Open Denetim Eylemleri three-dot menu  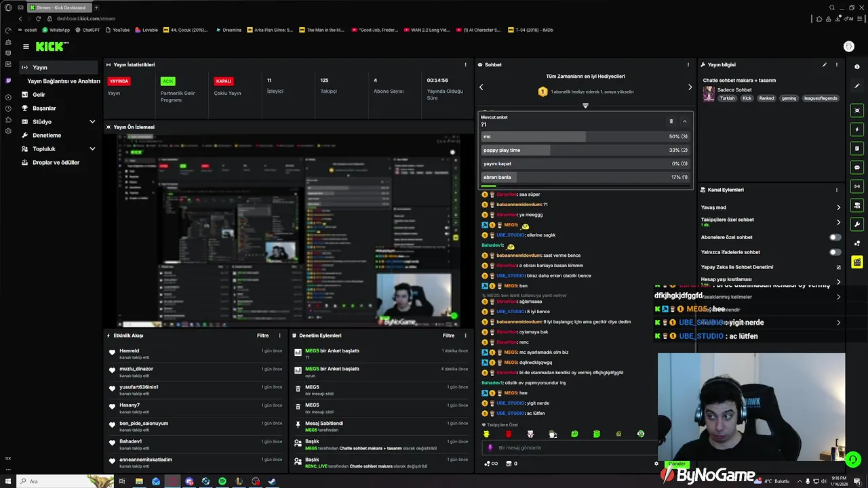pos(465,335)
